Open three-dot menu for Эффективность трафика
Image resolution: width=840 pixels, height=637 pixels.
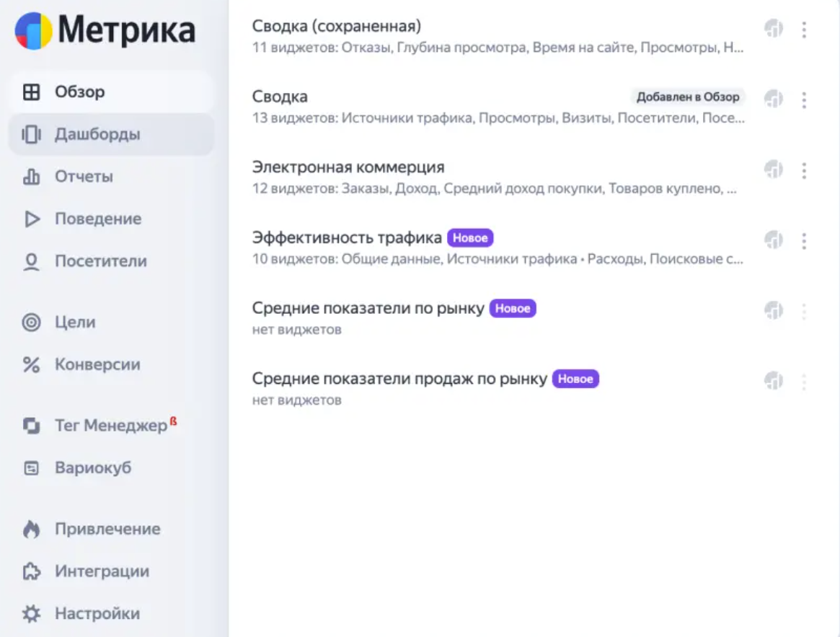coord(804,241)
